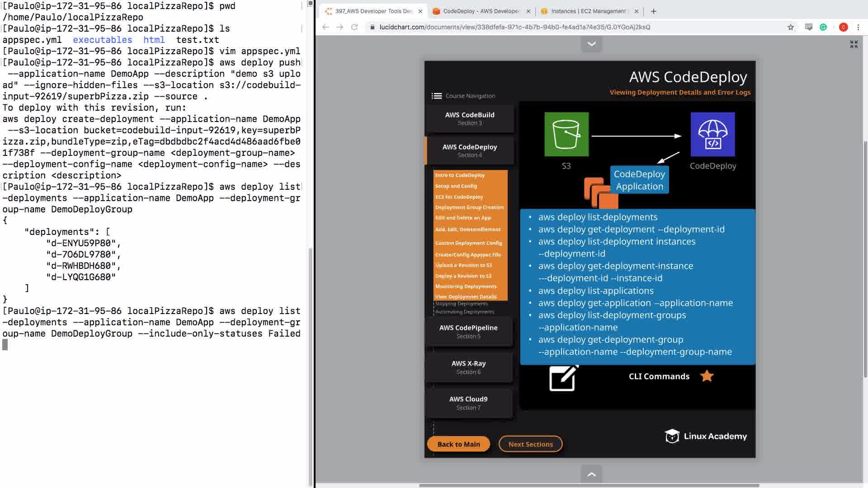Viewport: 868px width, 488px height.
Task: Bookmark page with the star icon
Action: (x=790, y=27)
